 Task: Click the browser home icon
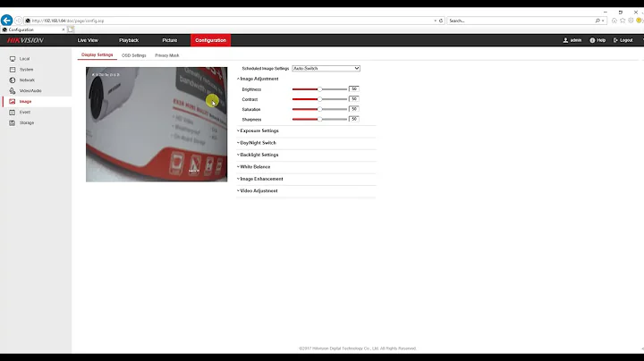[614, 21]
